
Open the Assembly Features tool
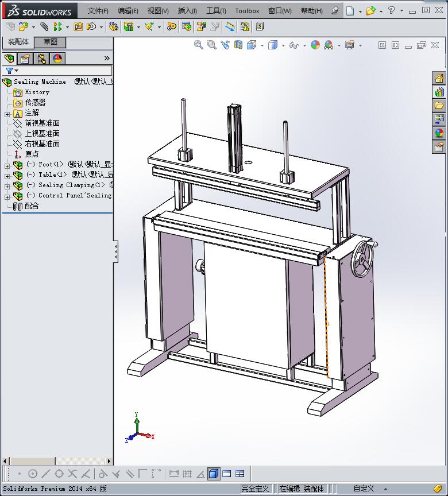tap(129, 26)
